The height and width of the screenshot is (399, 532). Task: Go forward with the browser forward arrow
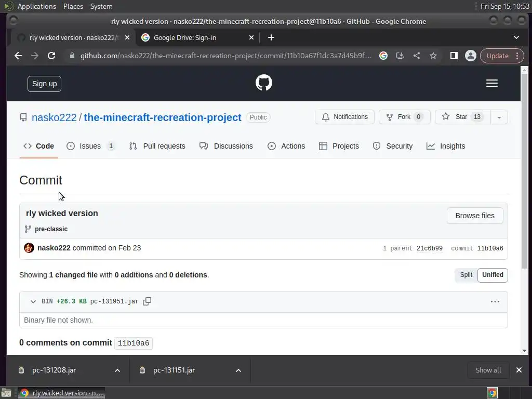(35, 56)
